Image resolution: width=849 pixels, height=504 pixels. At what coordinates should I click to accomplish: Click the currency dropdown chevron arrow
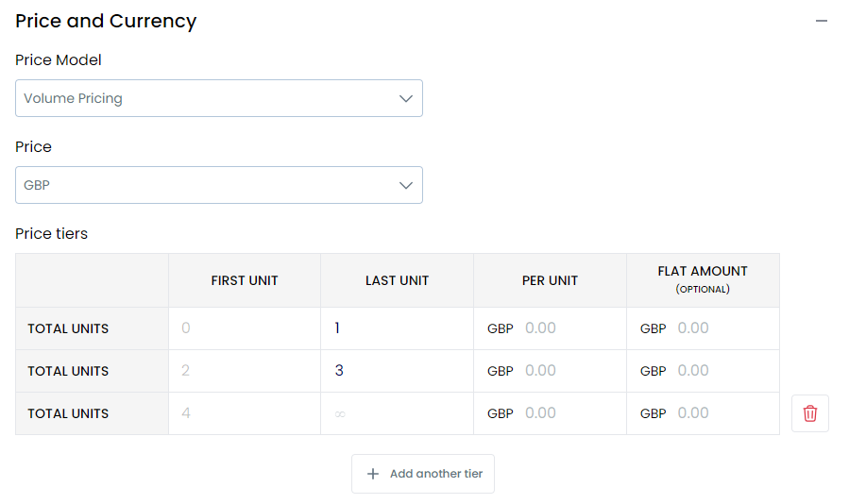(x=406, y=185)
